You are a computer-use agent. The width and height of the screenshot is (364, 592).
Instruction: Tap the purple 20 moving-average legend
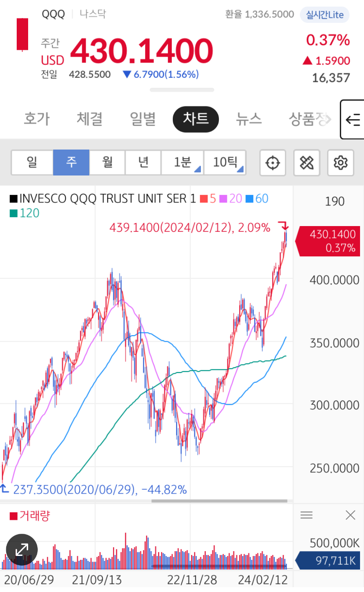point(232,199)
